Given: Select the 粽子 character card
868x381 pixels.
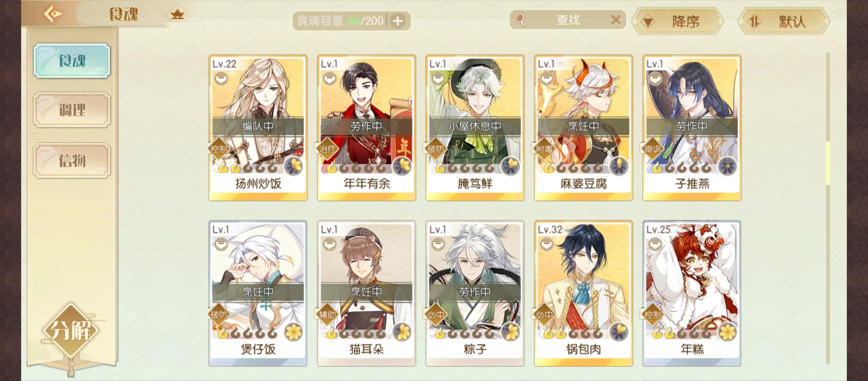Looking at the screenshot, I should point(475,294).
